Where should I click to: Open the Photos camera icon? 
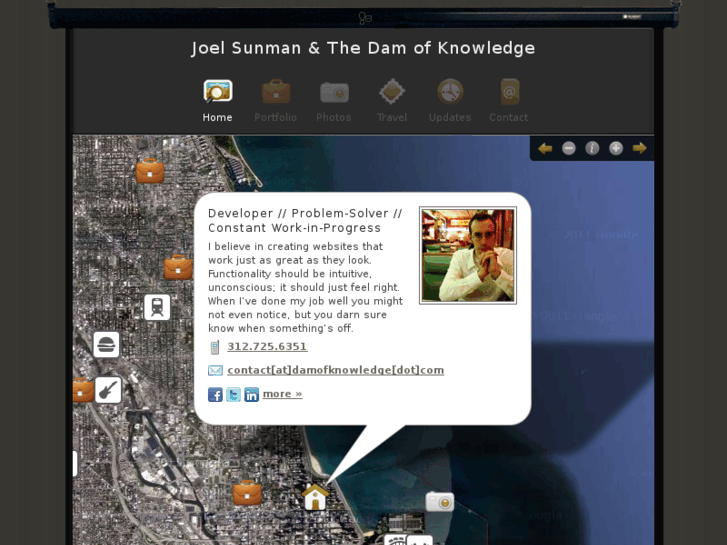[x=334, y=92]
